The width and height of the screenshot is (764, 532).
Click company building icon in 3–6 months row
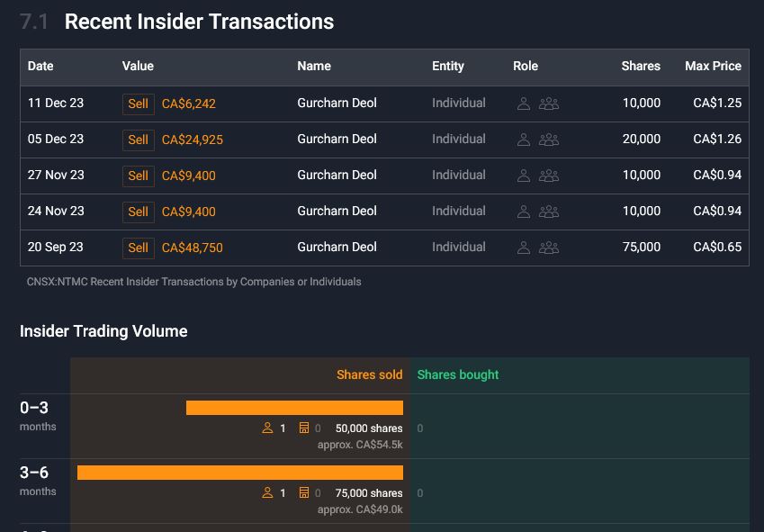pos(303,493)
